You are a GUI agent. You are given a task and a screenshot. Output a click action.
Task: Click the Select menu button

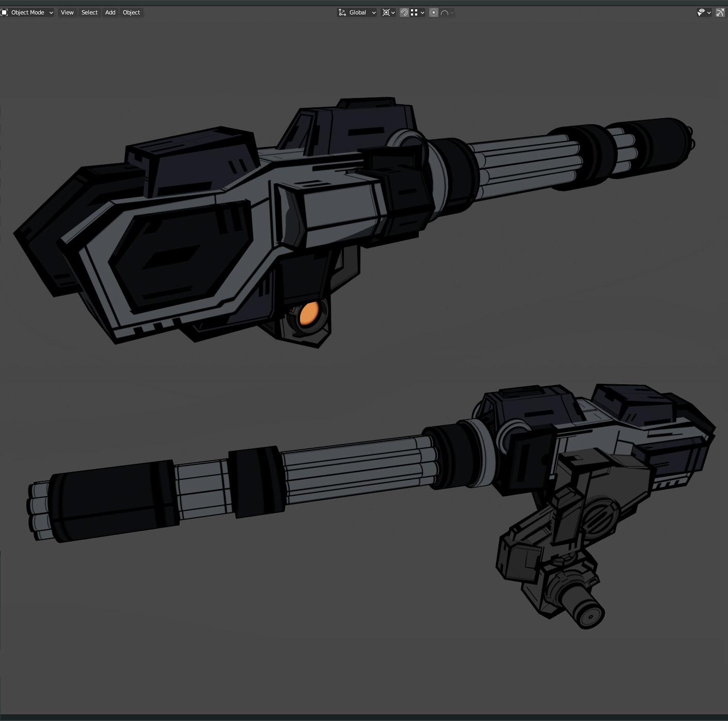[89, 12]
